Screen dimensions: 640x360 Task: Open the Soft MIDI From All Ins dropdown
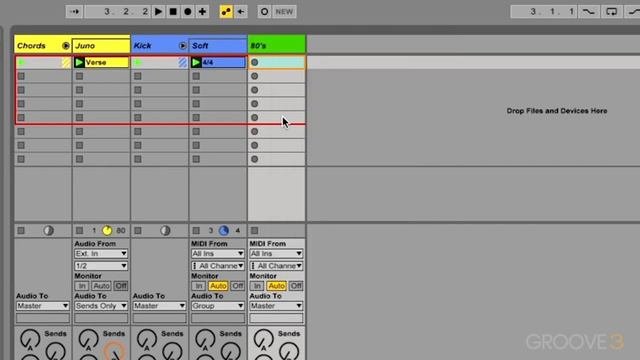[x=218, y=253]
